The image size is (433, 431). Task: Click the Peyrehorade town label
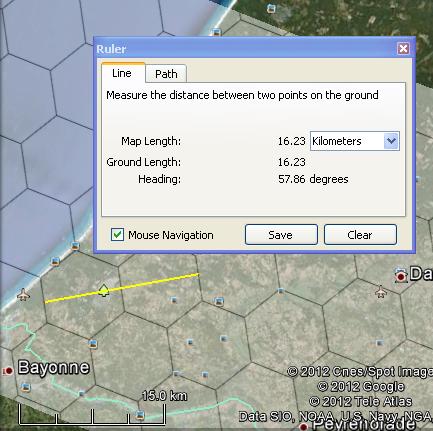(364, 425)
